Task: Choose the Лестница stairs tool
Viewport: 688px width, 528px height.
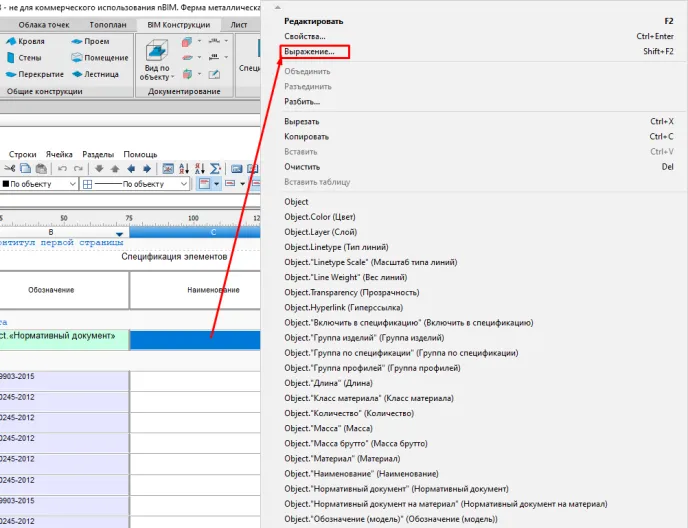Action: coord(94,74)
